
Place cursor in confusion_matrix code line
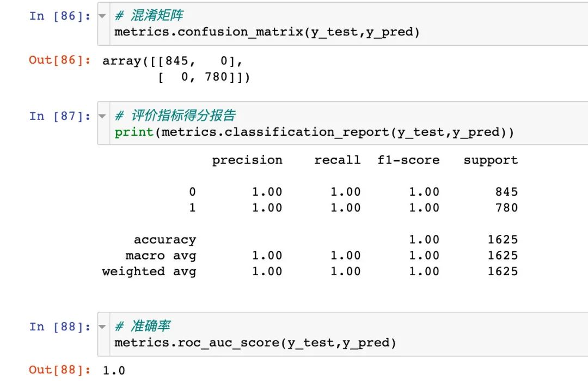tap(267, 32)
